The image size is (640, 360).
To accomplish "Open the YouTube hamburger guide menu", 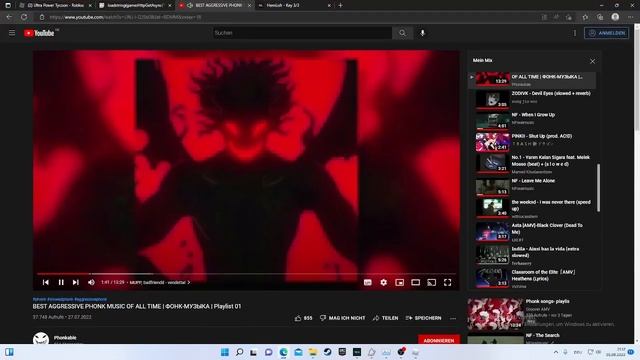I will 12,33.
